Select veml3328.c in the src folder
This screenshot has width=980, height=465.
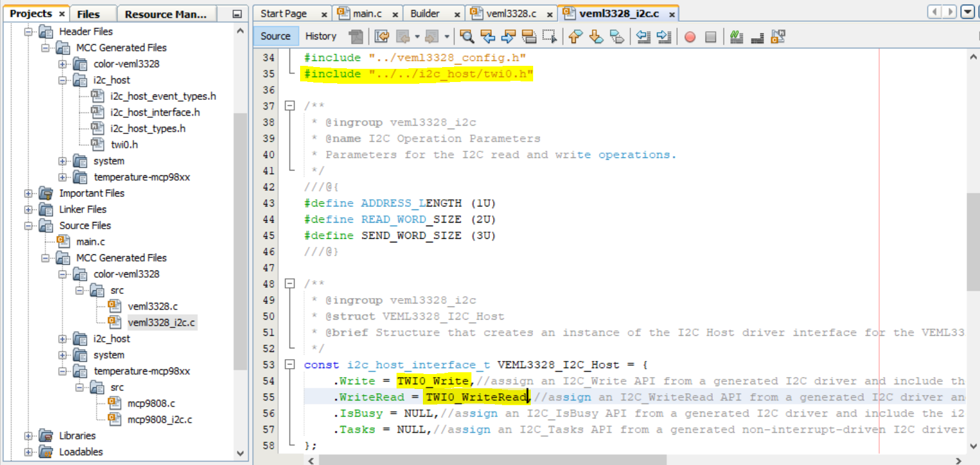pos(153,306)
